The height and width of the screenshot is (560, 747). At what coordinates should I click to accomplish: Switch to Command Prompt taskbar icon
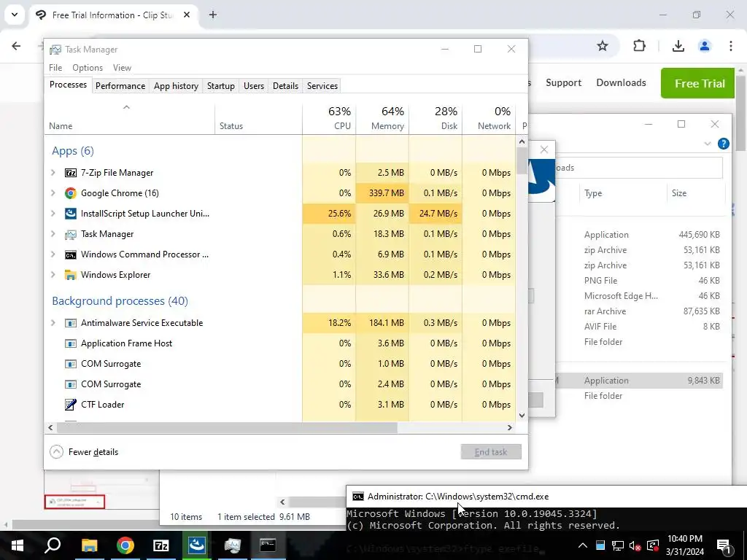click(x=268, y=545)
